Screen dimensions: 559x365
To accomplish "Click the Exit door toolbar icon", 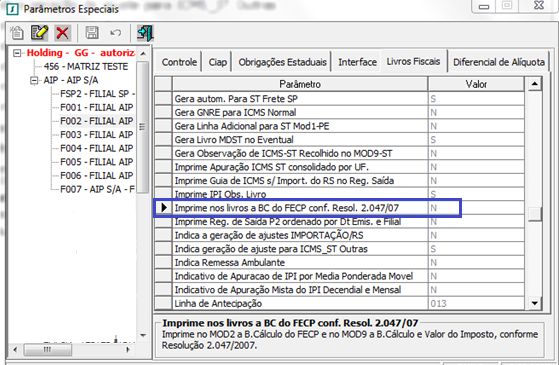I will [145, 33].
